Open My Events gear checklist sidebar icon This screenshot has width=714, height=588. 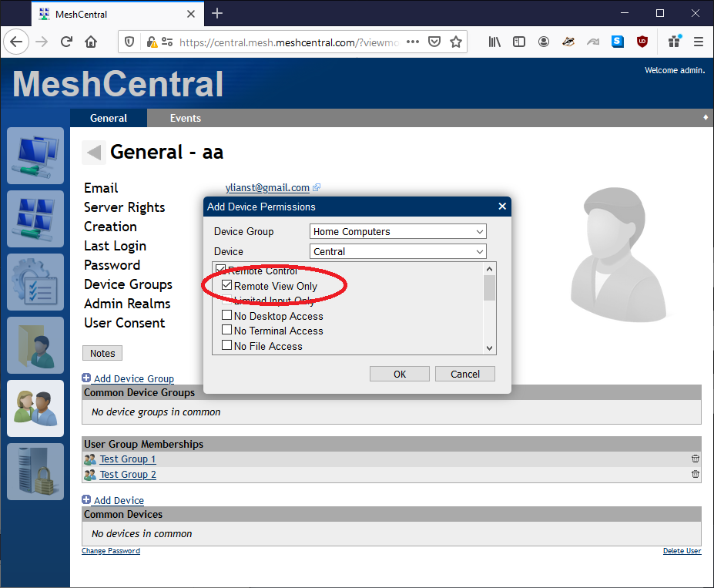[35, 282]
